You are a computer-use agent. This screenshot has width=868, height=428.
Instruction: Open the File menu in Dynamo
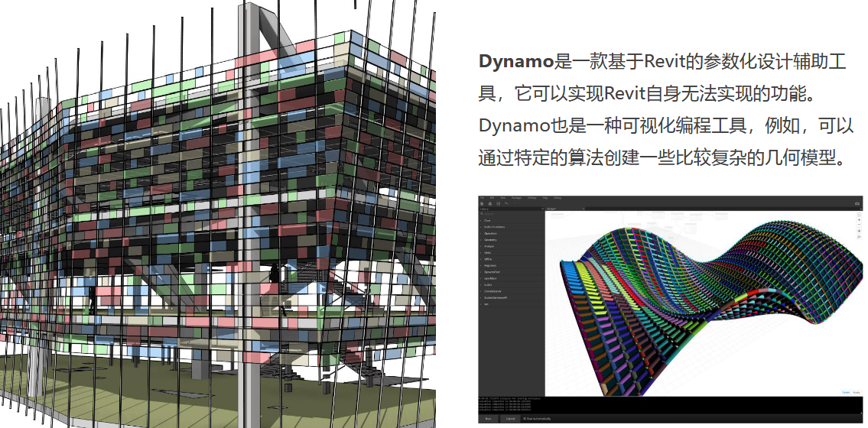click(x=482, y=197)
